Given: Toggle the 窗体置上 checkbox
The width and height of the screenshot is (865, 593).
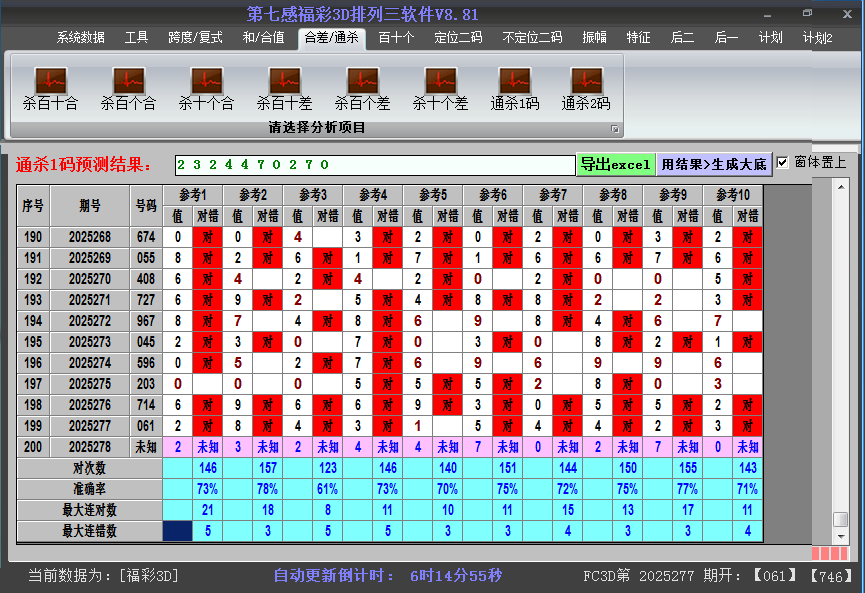Looking at the screenshot, I should click(783, 163).
